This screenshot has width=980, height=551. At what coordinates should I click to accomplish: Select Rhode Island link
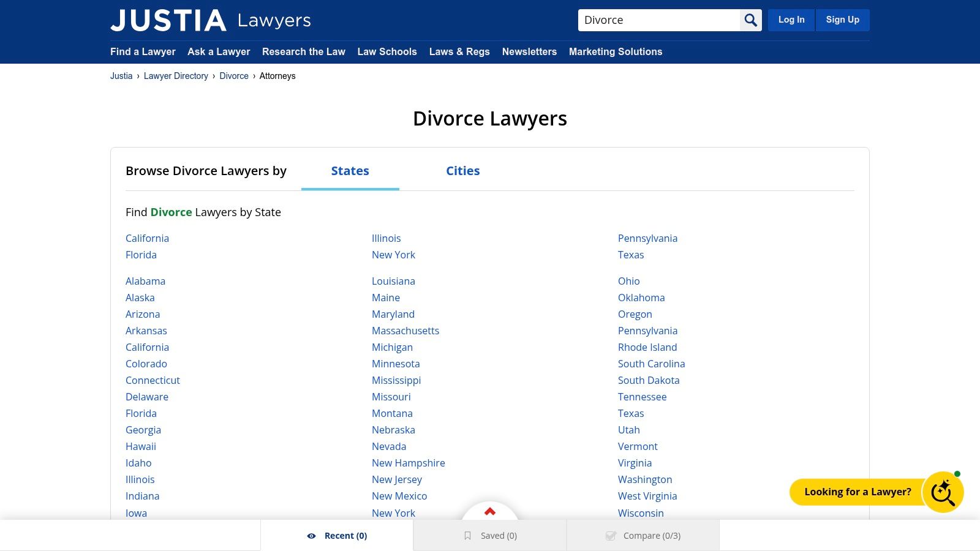[647, 347]
